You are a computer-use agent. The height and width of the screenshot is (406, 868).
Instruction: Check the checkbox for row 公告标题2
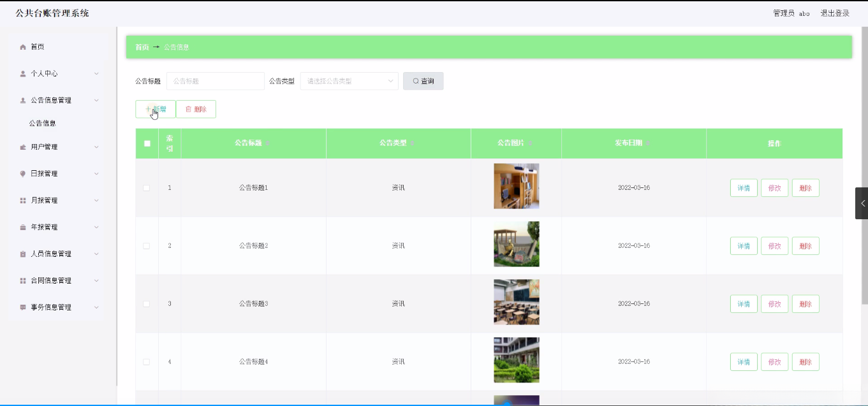click(x=147, y=246)
